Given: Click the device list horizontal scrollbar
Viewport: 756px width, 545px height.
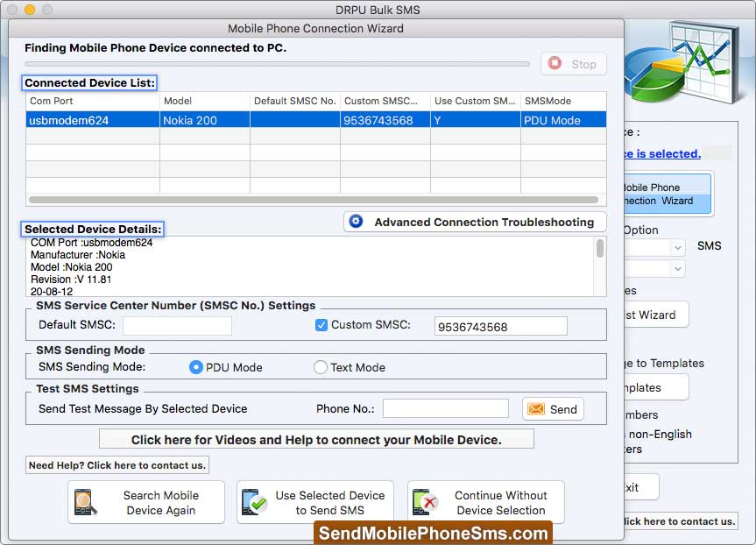Looking at the screenshot, I should [314, 199].
